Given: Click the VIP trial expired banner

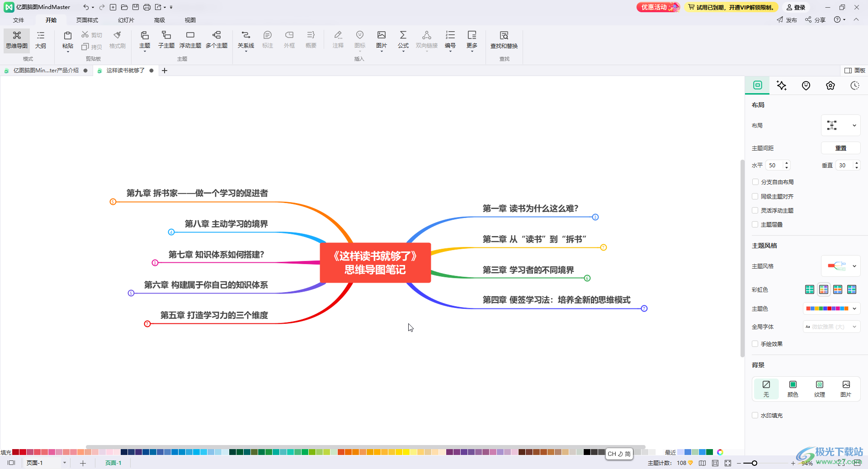Looking at the screenshot, I should pyautogui.click(x=731, y=7).
